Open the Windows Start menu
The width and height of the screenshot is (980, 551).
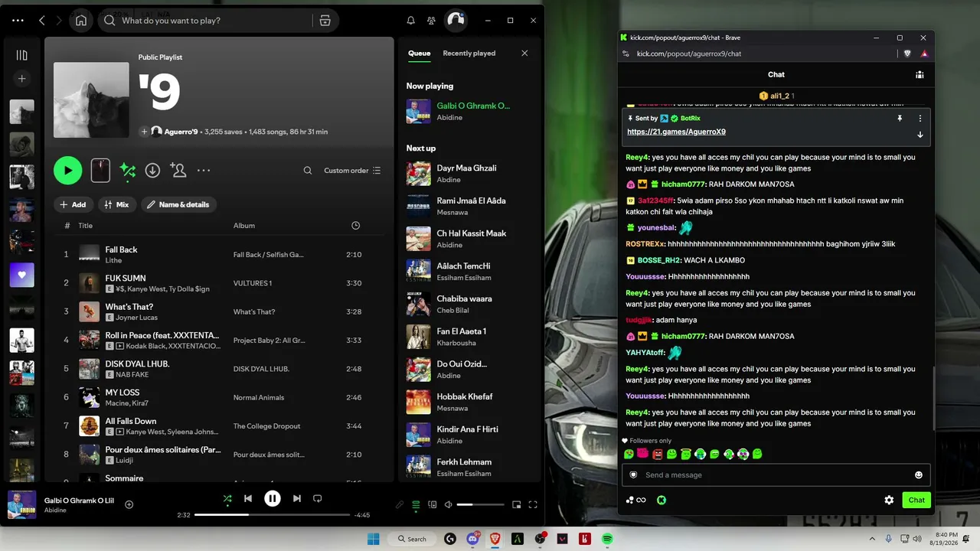[373, 539]
